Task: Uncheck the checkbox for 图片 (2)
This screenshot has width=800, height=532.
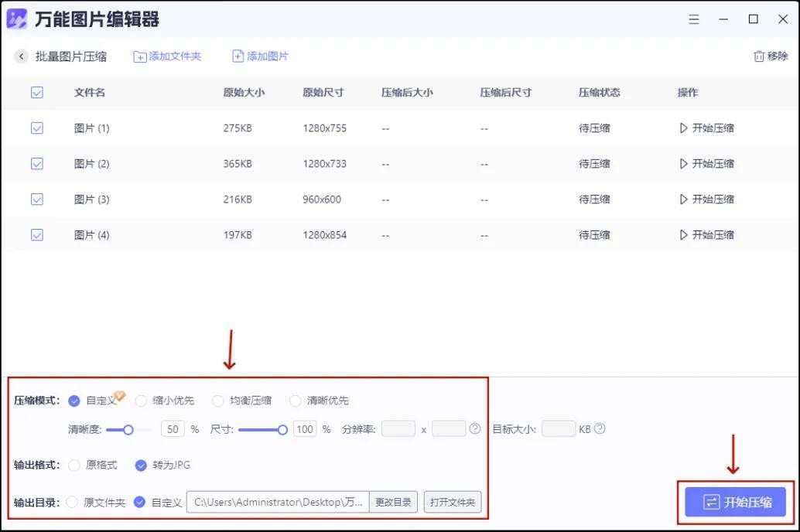Action: [x=37, y=164]
